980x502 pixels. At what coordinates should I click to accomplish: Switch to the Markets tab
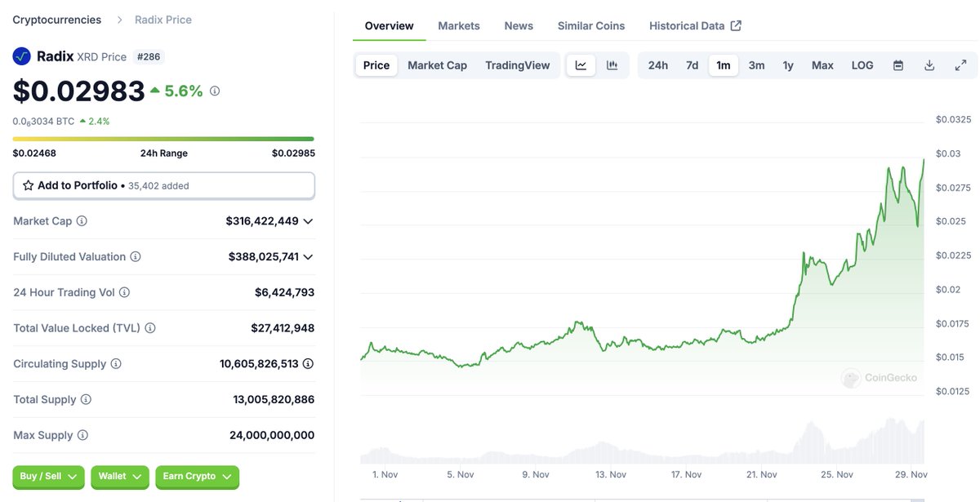[x=458, y=25]
